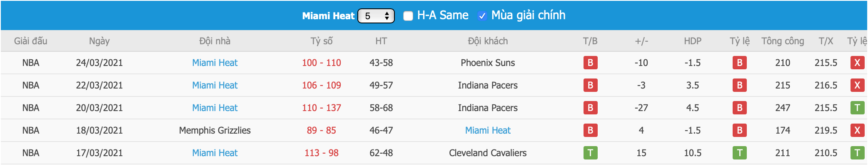The height and width of the screenshot is (167, 868).
Task: Click red B handicap badge in Memphis Grizzlies row
Action: click(x=740, y=130)
